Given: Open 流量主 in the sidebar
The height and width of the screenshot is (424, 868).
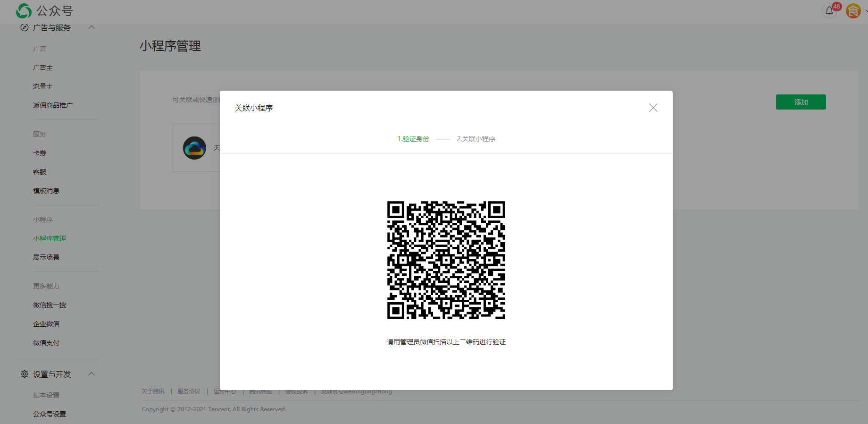Looking at the screenshot, I should tap(43, 86).
